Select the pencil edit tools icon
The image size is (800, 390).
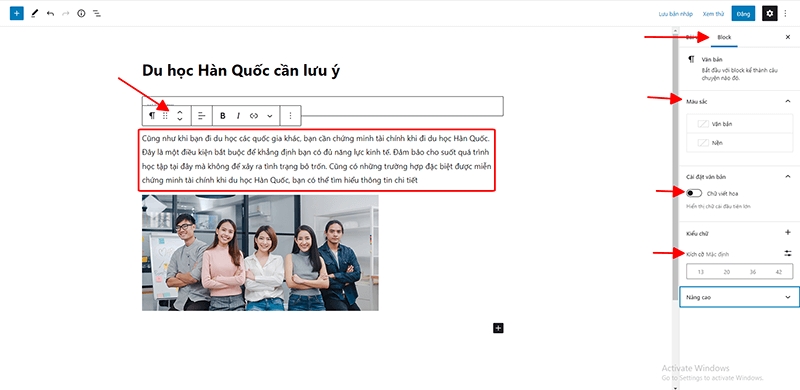click(x=34, y=14)
